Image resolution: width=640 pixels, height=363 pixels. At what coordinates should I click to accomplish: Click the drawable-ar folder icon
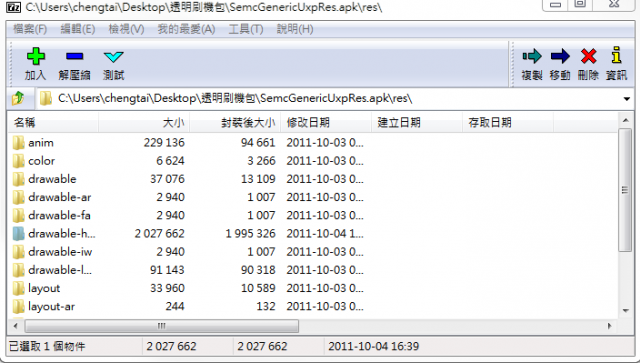tap(18, 197)
